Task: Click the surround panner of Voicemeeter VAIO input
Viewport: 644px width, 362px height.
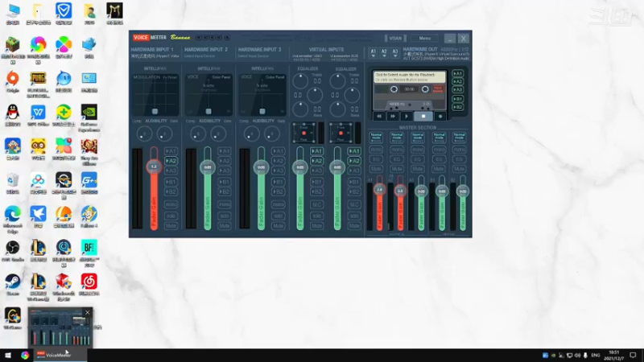Action: 304,133
